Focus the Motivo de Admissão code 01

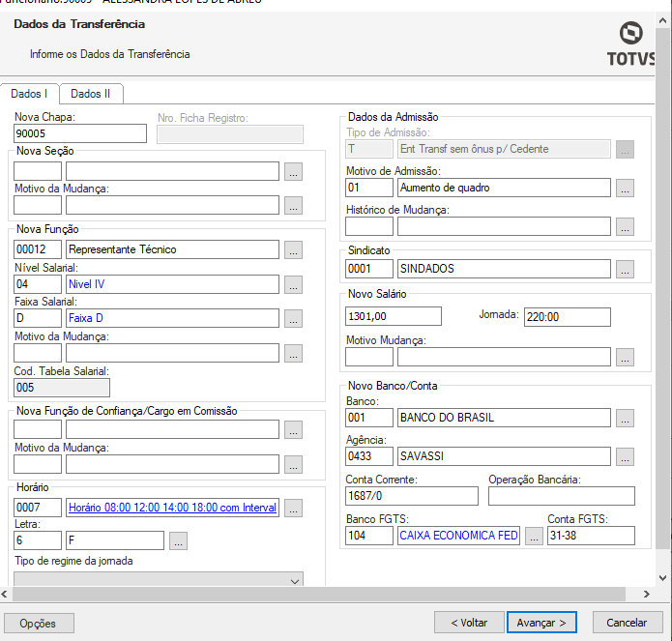[x=369, y=188]
